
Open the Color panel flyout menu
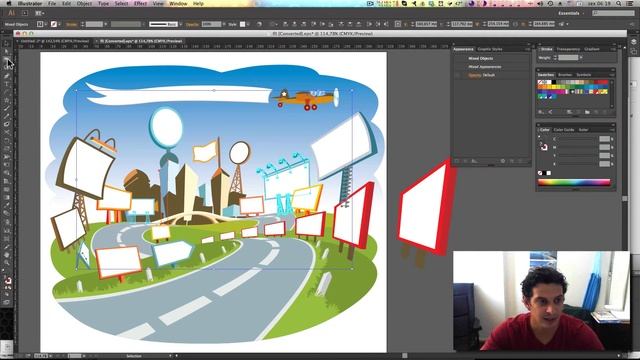(x=612, y=130)
